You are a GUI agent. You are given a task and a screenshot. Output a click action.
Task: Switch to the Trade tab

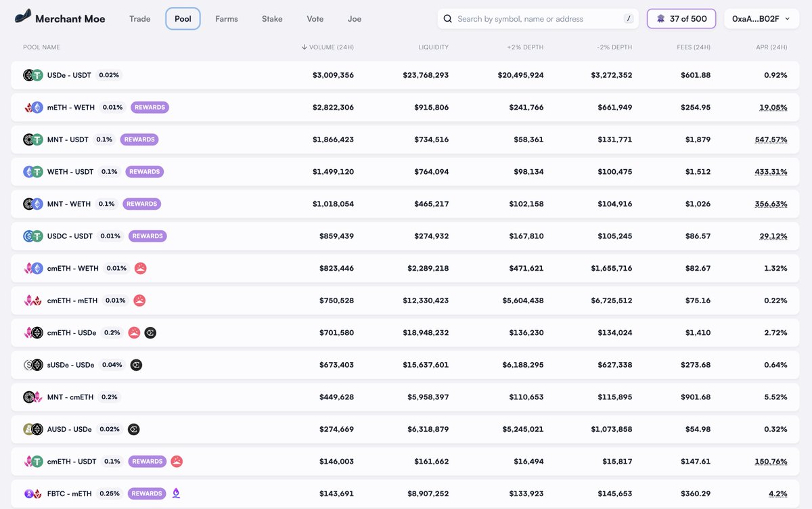[x=140, y=19]
